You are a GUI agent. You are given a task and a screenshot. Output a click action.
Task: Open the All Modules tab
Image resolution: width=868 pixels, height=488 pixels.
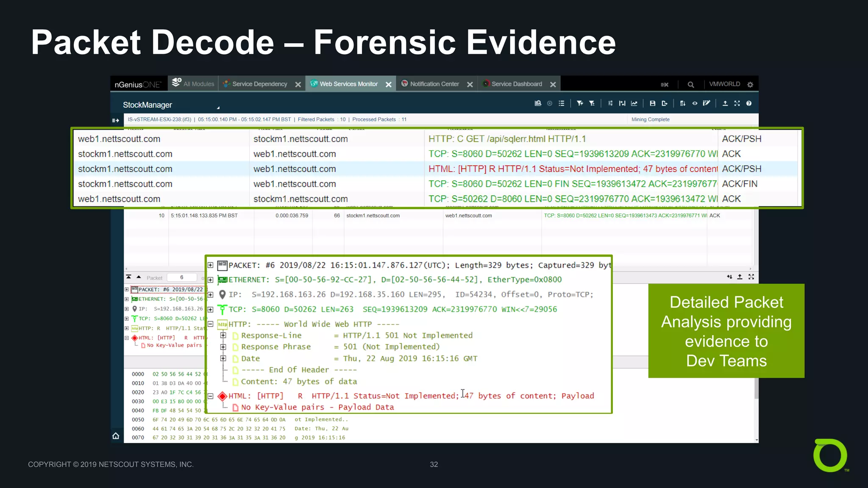click(x=193, y=83)
